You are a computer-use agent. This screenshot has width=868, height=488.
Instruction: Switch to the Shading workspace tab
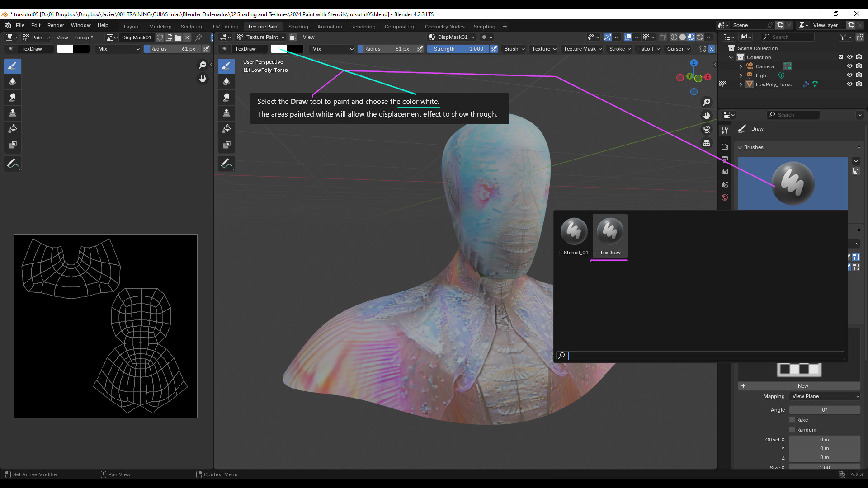298,27
